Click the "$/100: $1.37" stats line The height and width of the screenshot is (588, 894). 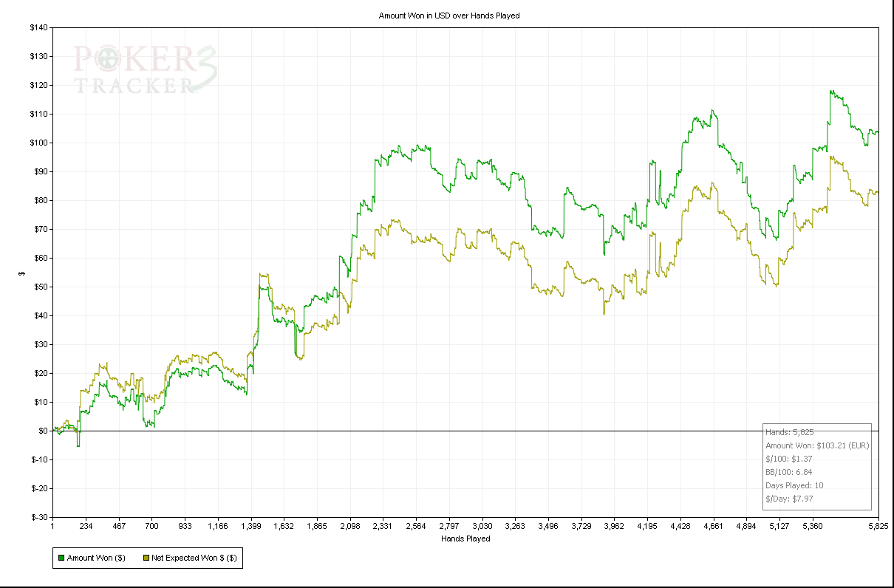click(789, 459)
